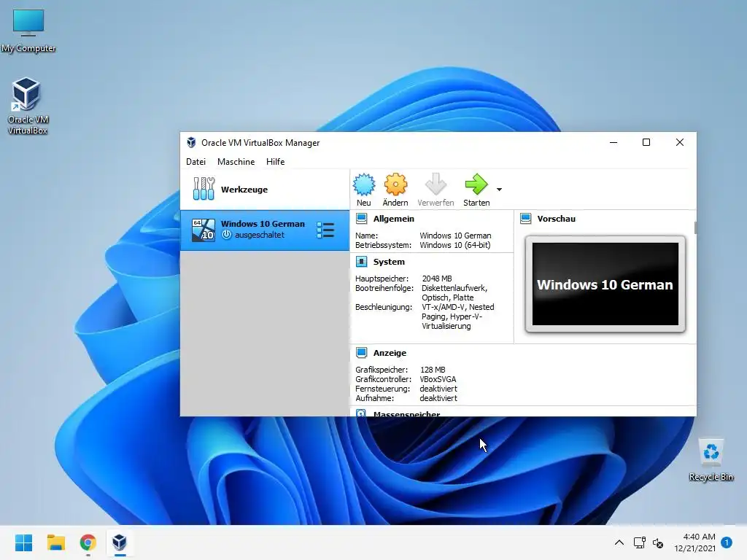Click the 2048 MB Hauptspeicher value
This screenshot has width=747, height=560.
click(436, 279)
